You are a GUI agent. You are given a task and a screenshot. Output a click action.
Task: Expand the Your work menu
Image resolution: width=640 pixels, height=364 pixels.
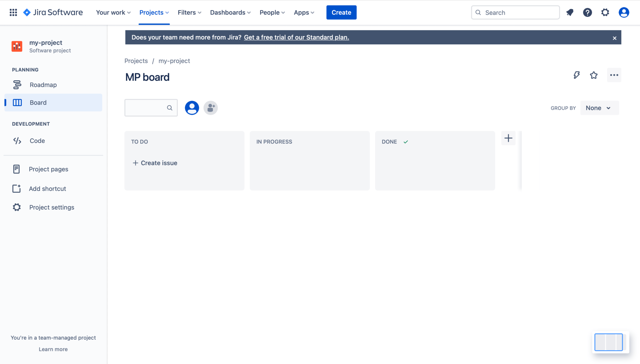tap(113, 12)
